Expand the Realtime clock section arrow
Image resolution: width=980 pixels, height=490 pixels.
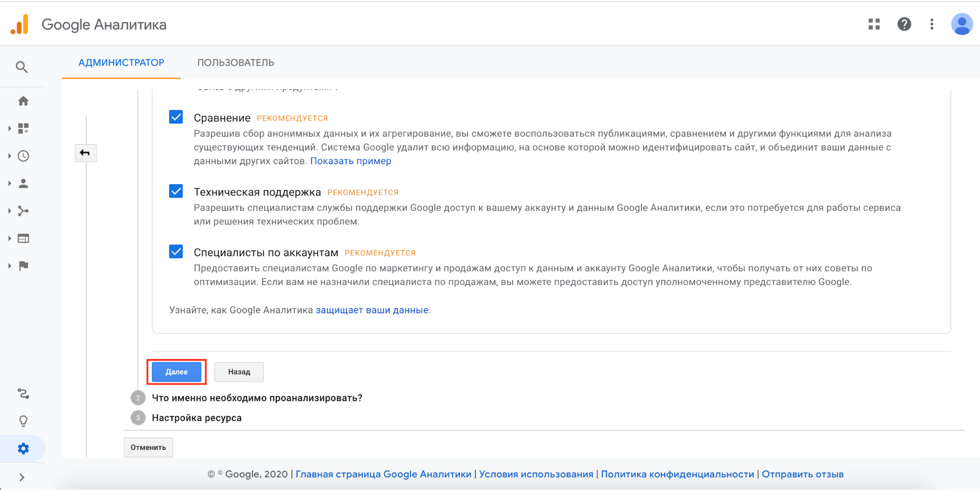(x=10, y=156)
